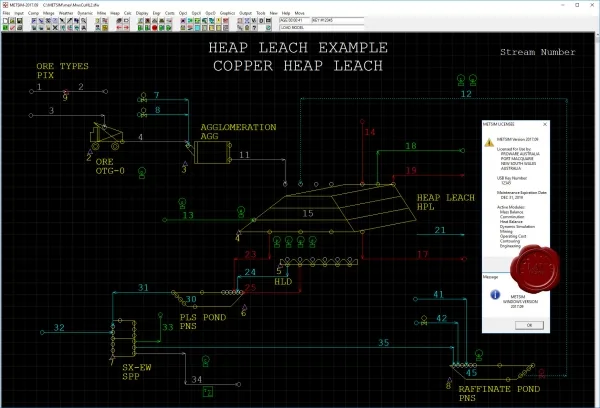The image size is (600, 408).
Task: Open the Heap menu
Action: pyautogui.click(x=115, y=13)
